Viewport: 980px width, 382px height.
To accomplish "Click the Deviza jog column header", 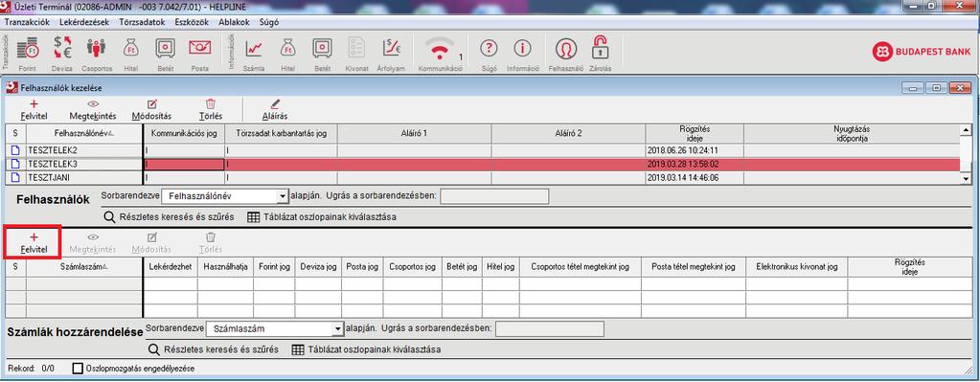I will 319,267.
